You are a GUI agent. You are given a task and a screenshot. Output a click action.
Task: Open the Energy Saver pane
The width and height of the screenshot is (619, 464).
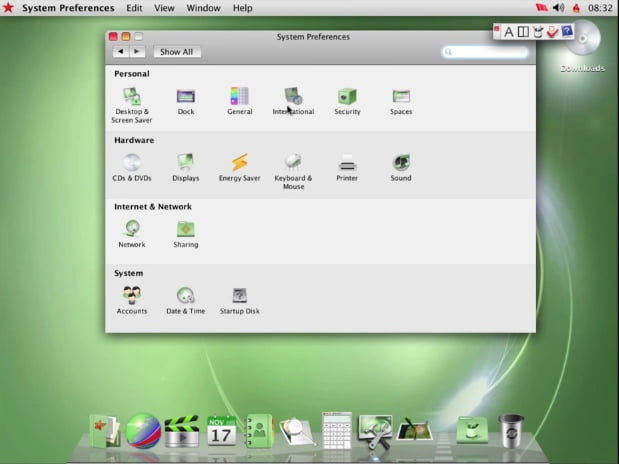pos(239,163)
